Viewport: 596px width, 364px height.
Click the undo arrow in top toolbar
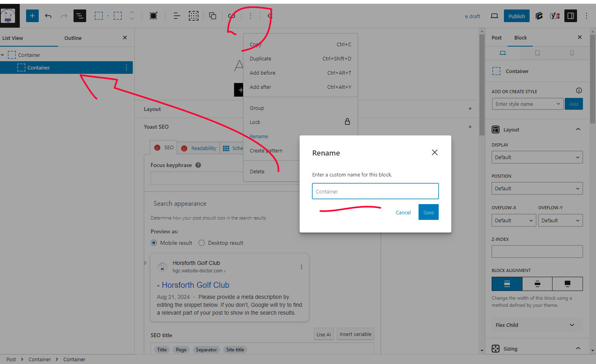[x=48, y=16]
